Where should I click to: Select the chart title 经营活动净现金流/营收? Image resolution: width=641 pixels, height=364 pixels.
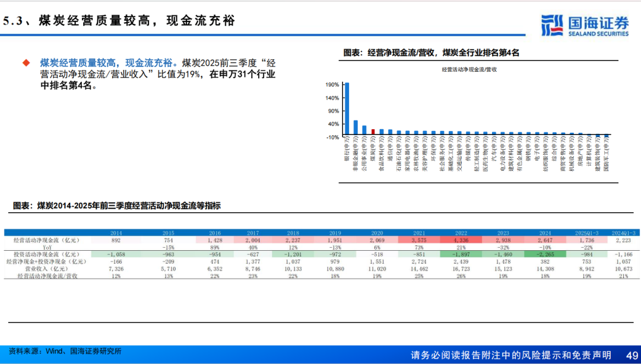tap(469, 70)
